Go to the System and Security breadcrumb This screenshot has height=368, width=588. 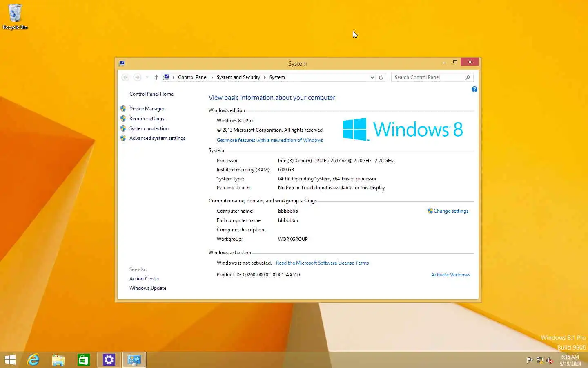point(238,77)
